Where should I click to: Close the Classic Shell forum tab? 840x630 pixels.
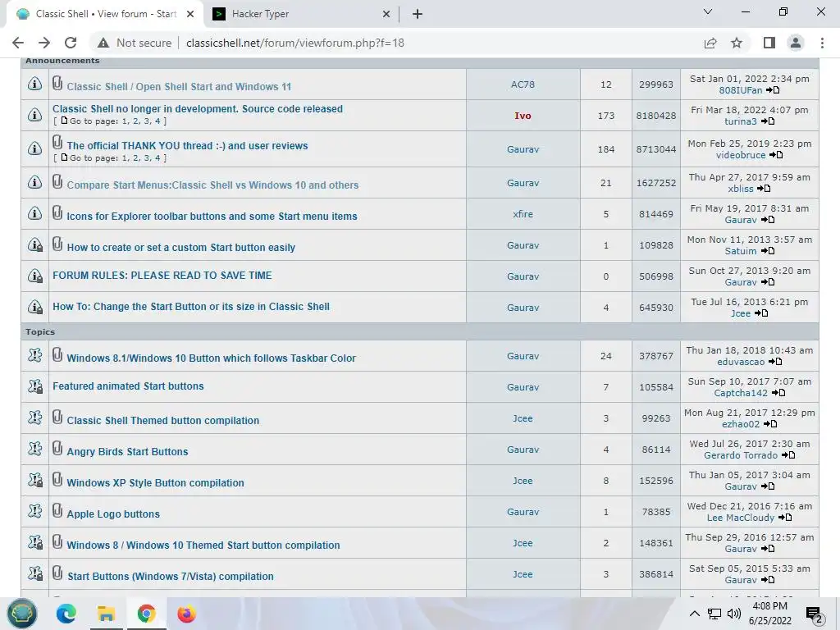(x=190, y=15)
